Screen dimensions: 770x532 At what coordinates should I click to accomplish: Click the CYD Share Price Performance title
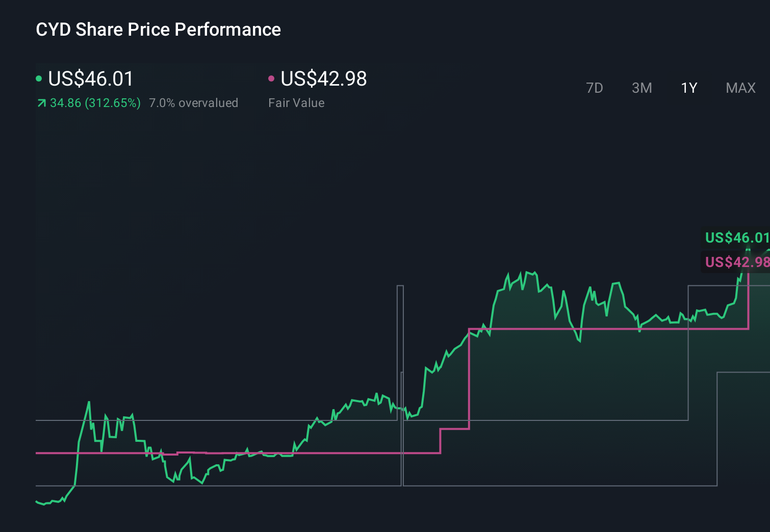click(x=158, y=30)
